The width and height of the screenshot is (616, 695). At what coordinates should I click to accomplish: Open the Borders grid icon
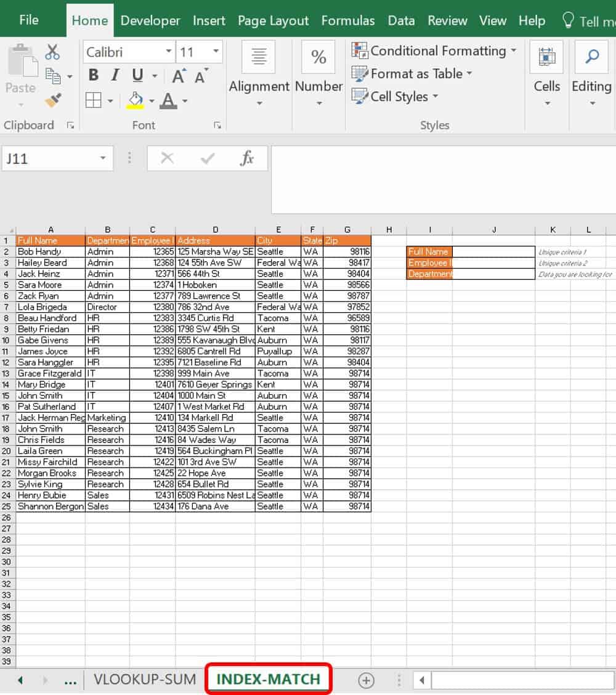pos(93,100)
